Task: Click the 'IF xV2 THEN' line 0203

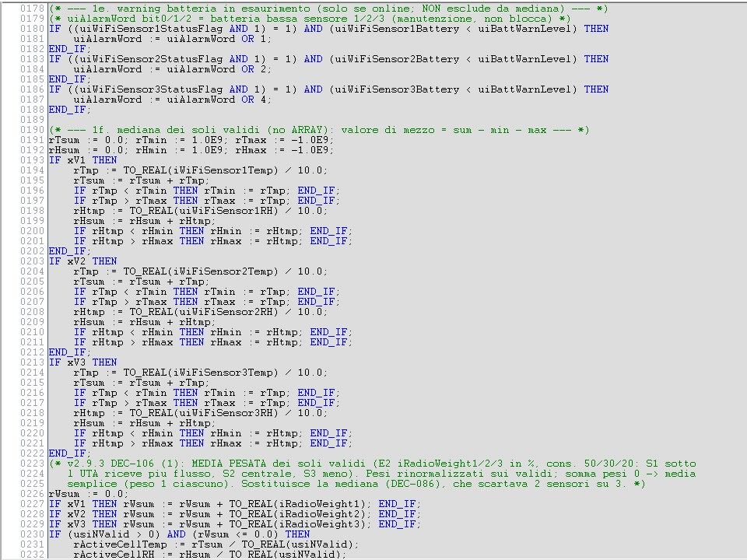Action: (83, 261)
